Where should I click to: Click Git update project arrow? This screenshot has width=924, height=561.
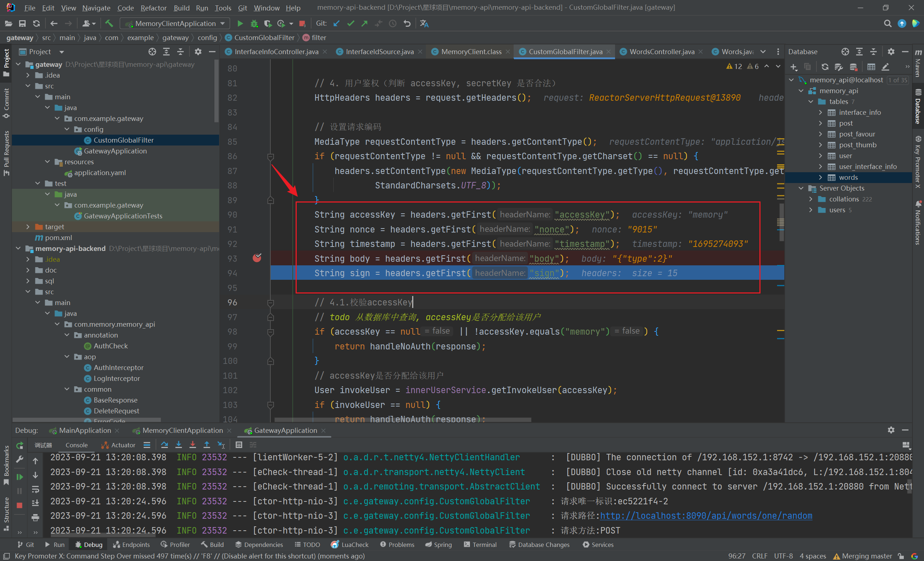click(336, 23)
